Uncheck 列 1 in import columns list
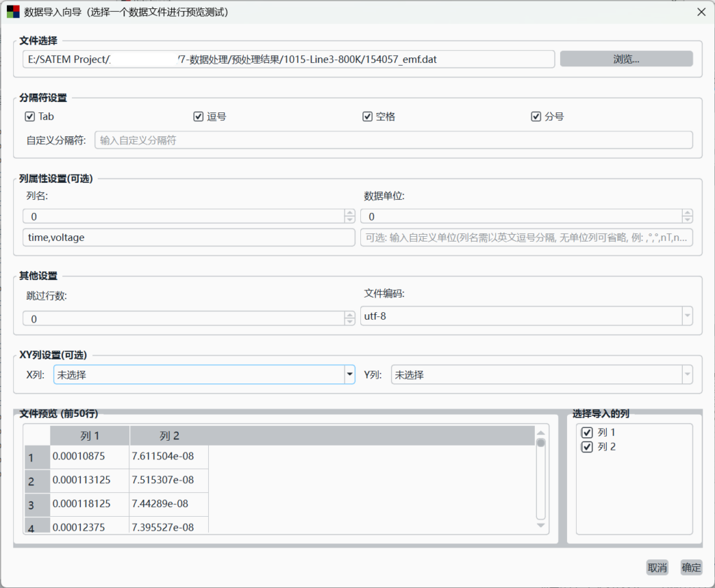The image size is (715, 588). point(587,433)
